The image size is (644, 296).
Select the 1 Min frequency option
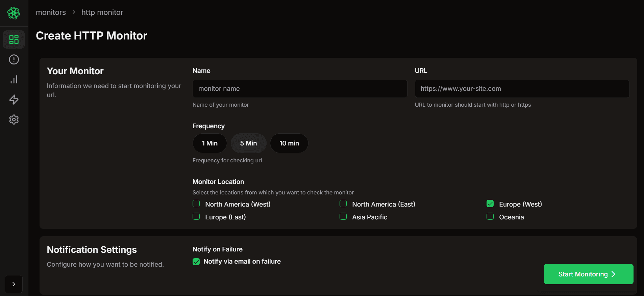click(x=209, y=143)
